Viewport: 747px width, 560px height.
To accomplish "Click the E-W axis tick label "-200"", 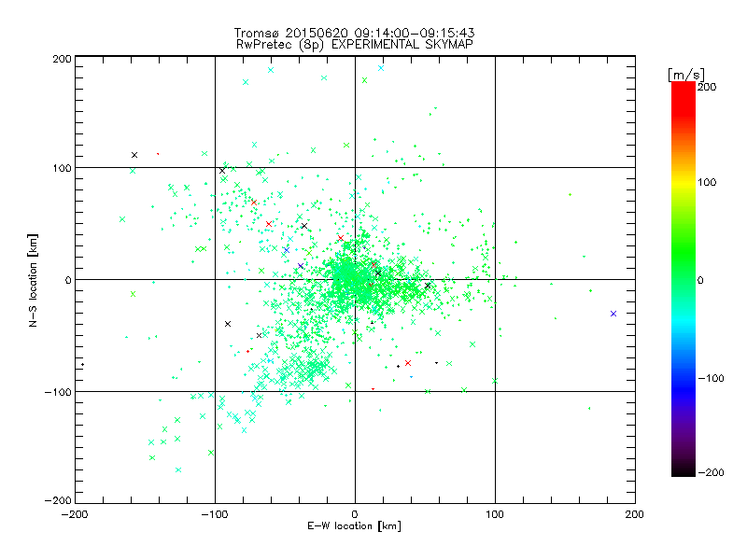I will pyautogui.click(x=76, y=514).
